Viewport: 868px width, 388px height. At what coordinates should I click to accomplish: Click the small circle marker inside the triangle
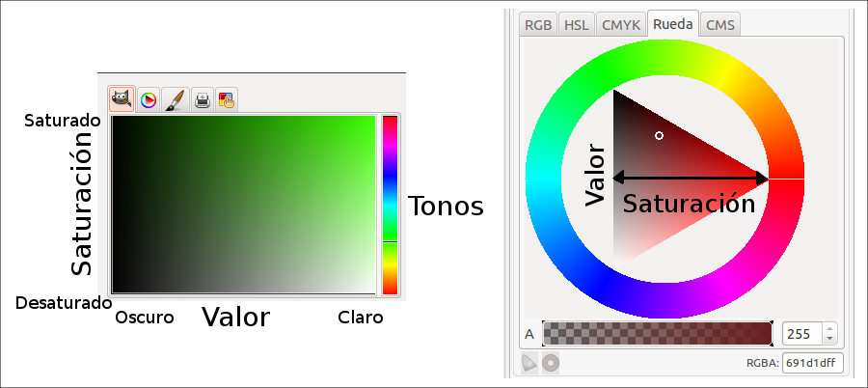click(x=659, y=135)
